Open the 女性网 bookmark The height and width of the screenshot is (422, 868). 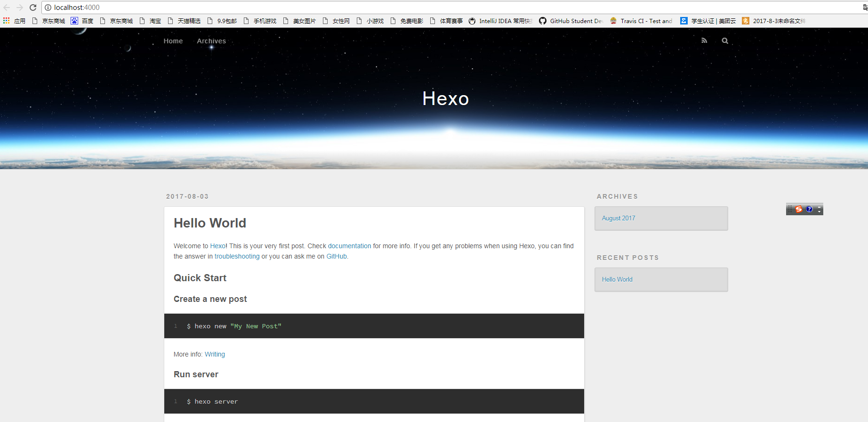pos(336,21)
